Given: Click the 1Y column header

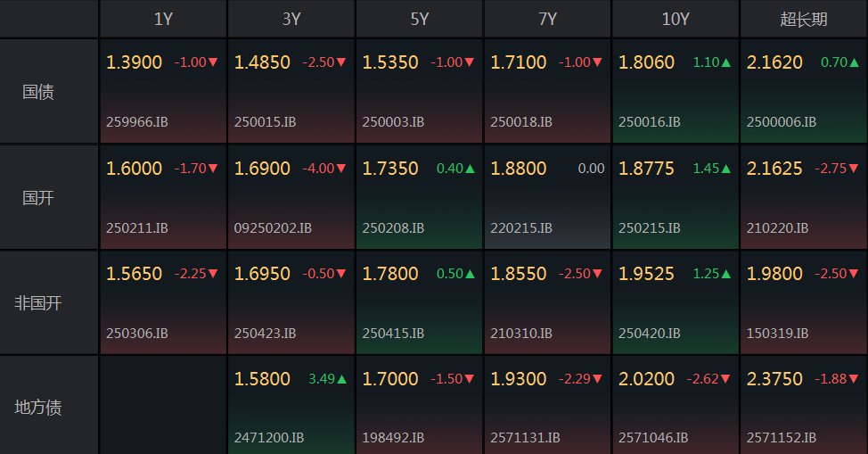Looking at the screenshot, I should click(163, 19).
